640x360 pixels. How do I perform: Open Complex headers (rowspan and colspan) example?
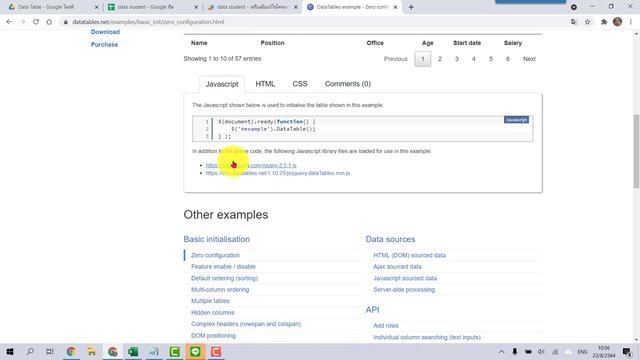pyautogui.click(x=246, y=324)
